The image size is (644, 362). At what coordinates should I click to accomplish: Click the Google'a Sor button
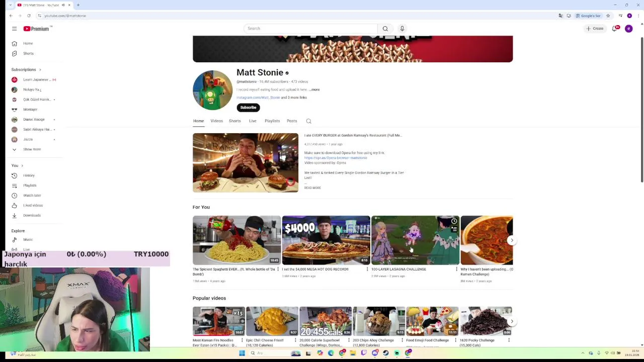[588, 16]
